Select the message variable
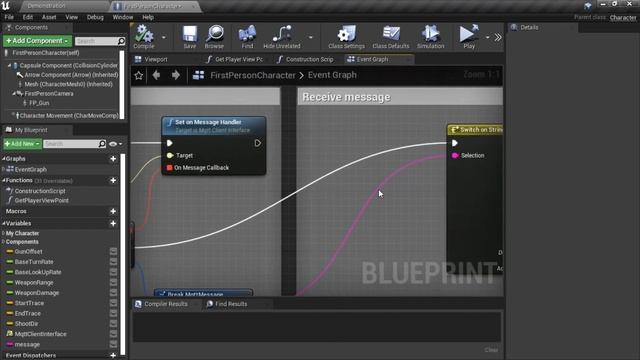640x360 pixels. pos(27,344)
